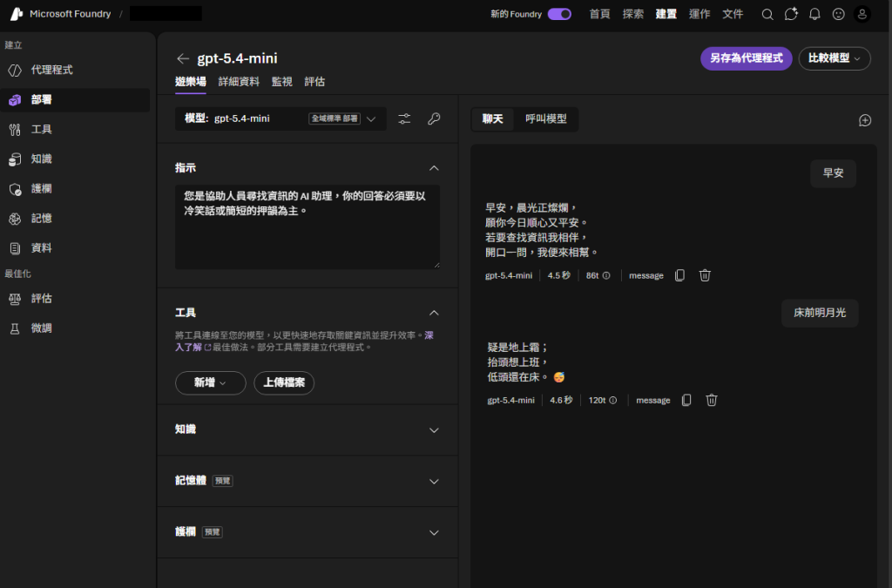The image size is (892, 588).
Task: Click the 部署 sidebar cube icon
Action: pos(15,100)
